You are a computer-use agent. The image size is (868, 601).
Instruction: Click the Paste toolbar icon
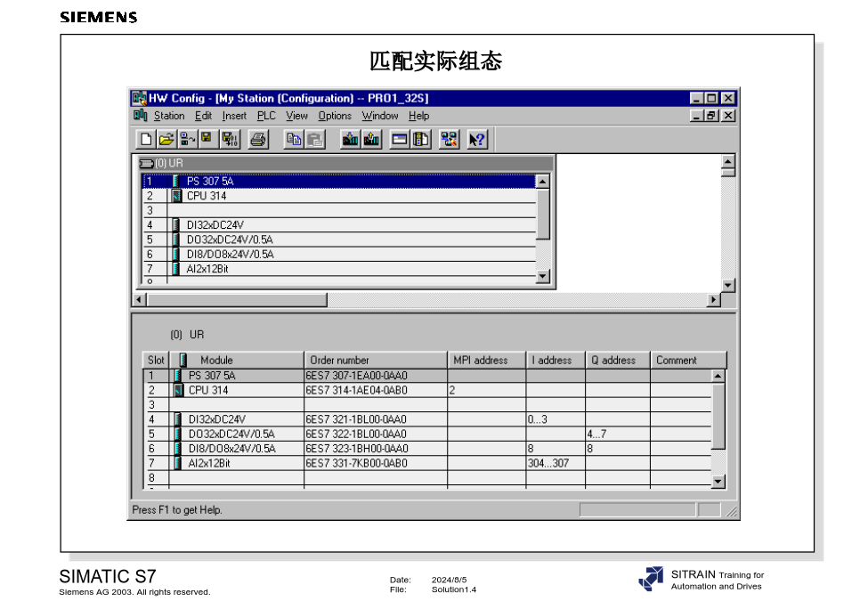(315, 139)
